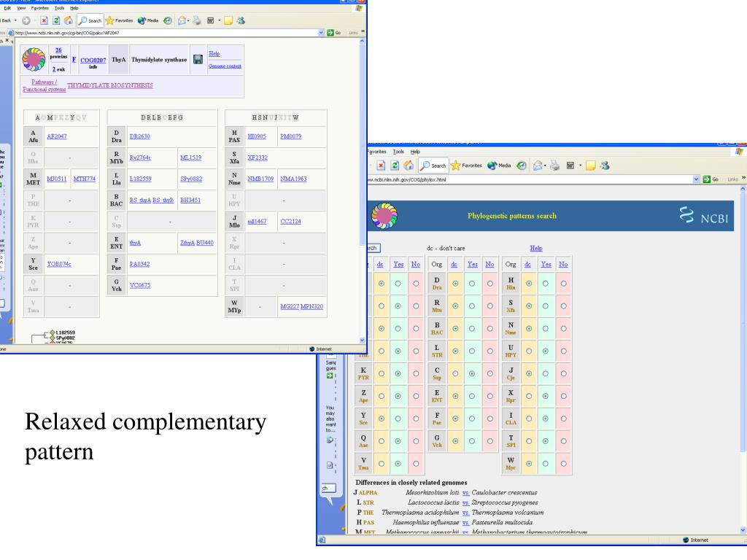Viewport: 747px width, 560px height.
Task: Expand Links chevron in COG window
Action: point(363,31)
